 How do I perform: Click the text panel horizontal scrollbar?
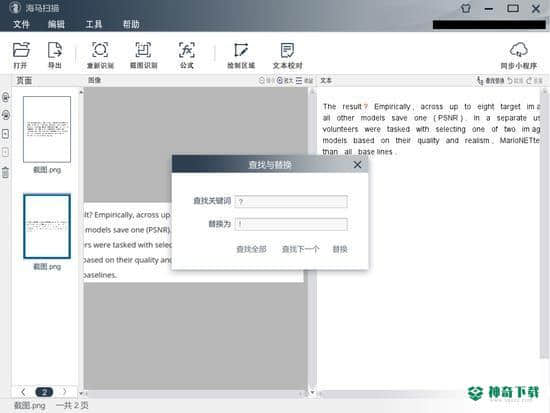click(x=393, y=394)
